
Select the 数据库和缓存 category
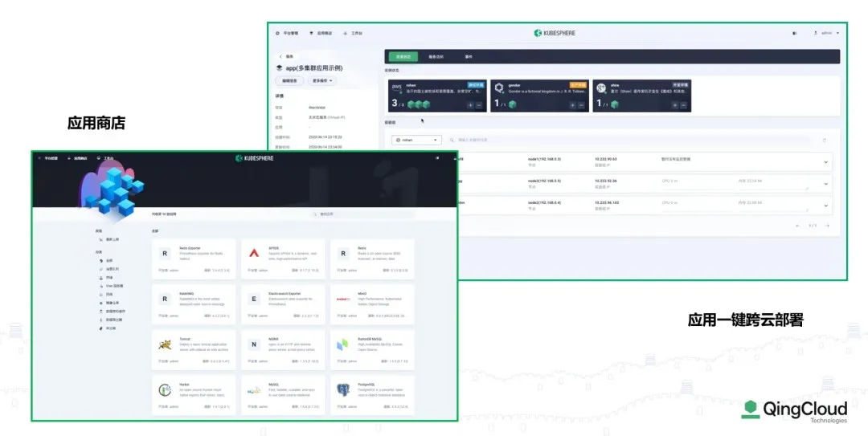[x=112, y=312]
